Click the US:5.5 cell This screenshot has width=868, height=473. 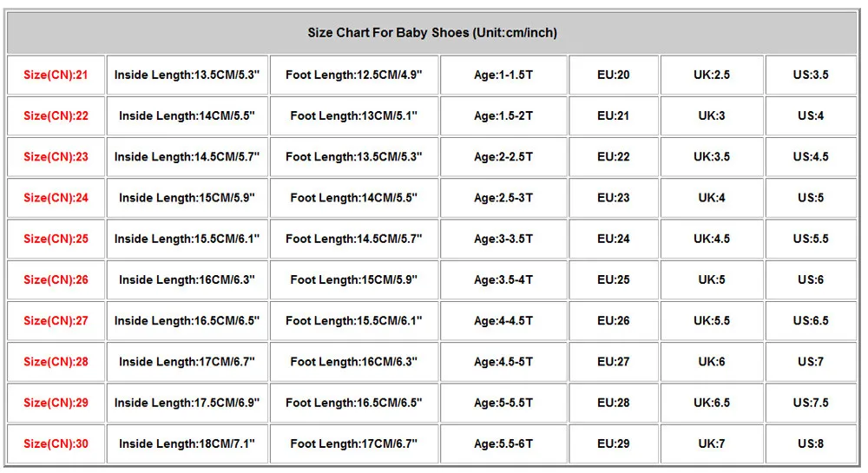point(811,239)
